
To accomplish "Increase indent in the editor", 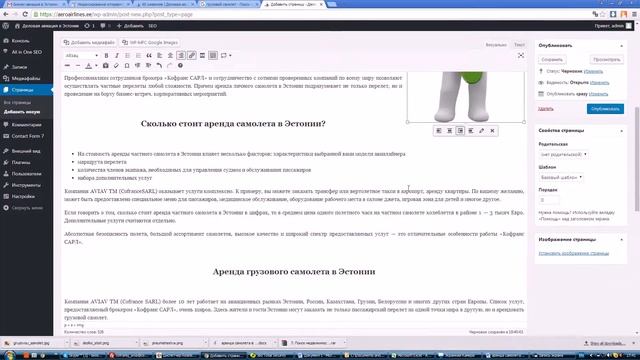I will (x=148, y=66).
